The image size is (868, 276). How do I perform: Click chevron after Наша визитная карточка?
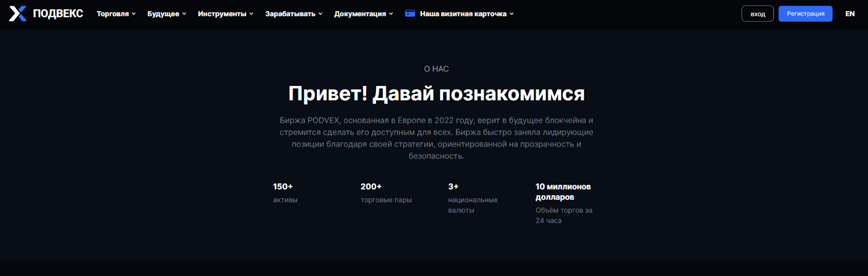[x=512, y=14]
